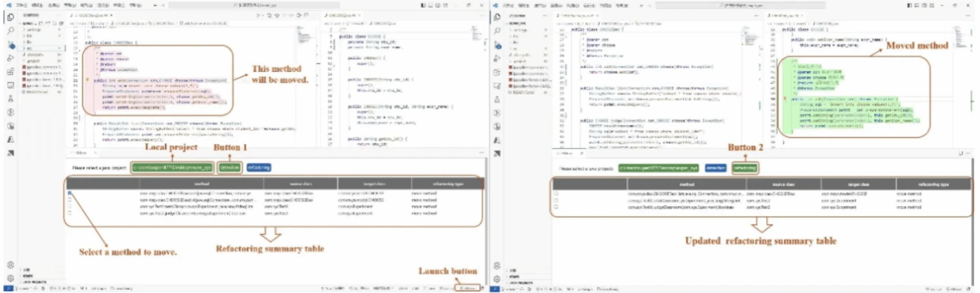Select the first editor tab in left window
Screen dimensions: 980x293
91,15
